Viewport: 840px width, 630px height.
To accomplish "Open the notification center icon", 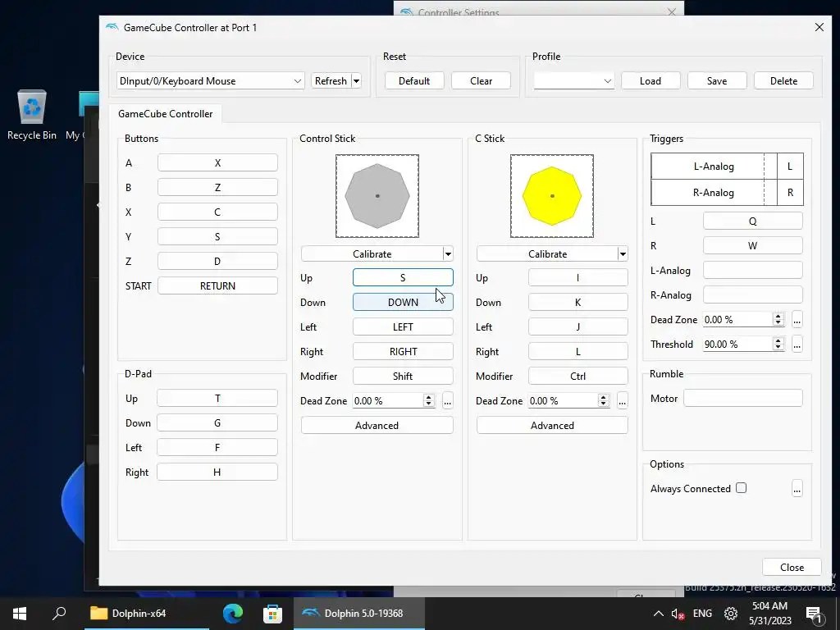I will pyautogui.click(x=814, y=614).
